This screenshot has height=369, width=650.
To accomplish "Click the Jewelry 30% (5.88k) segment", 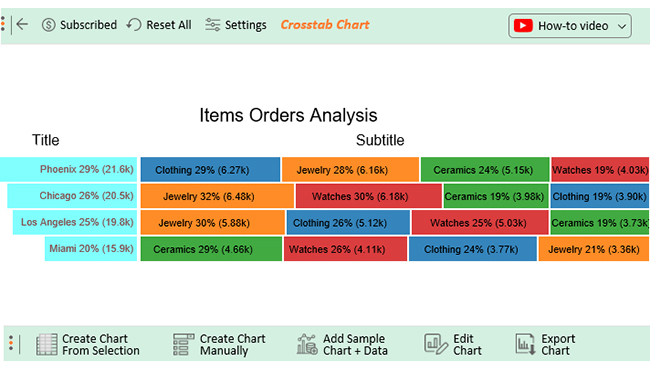I will click(x=213, y=222).
